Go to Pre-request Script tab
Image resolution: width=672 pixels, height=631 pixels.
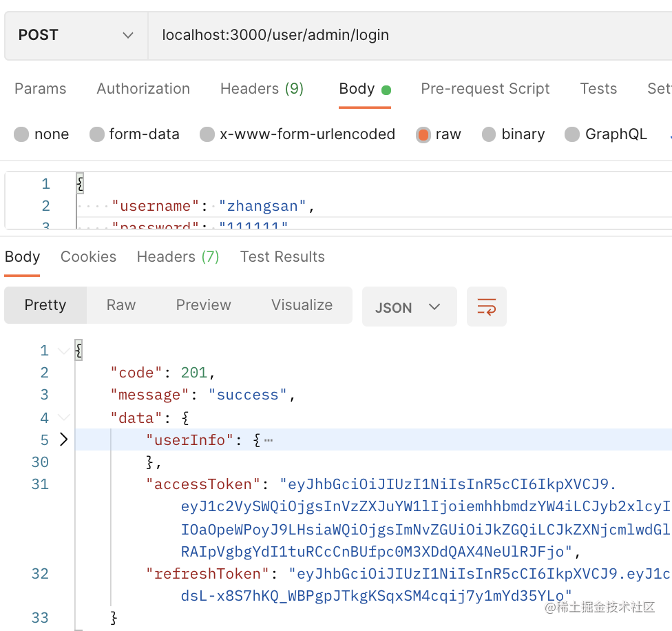click(485, 89)
